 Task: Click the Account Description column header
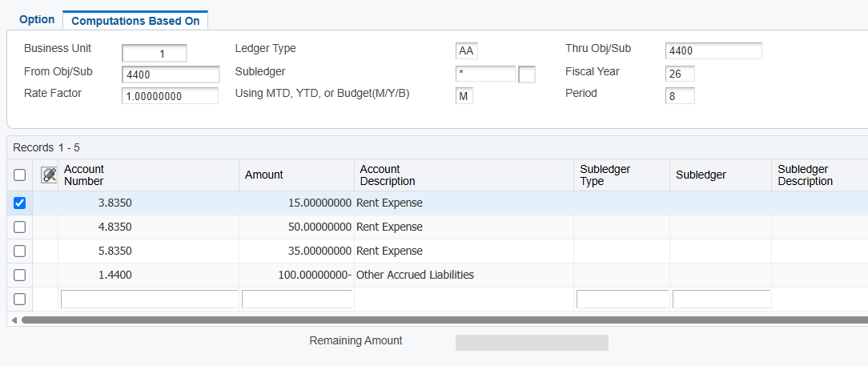coord(464,175)
